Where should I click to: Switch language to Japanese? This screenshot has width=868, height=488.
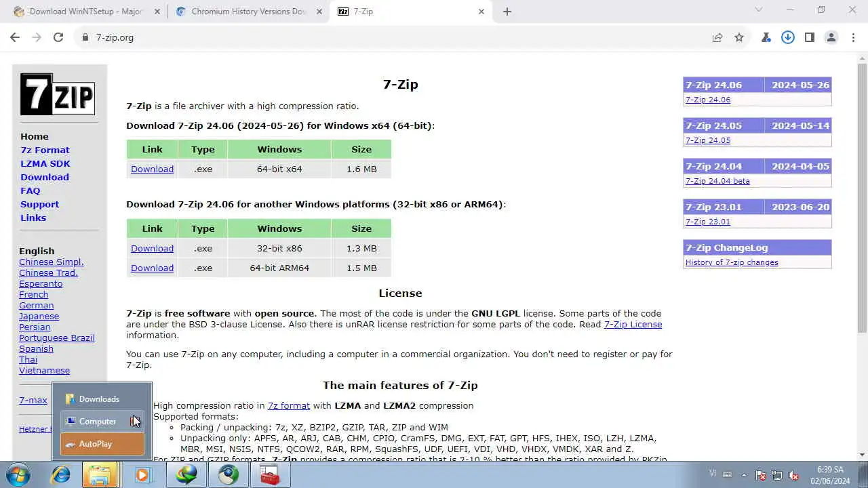[x=39, y=316]
